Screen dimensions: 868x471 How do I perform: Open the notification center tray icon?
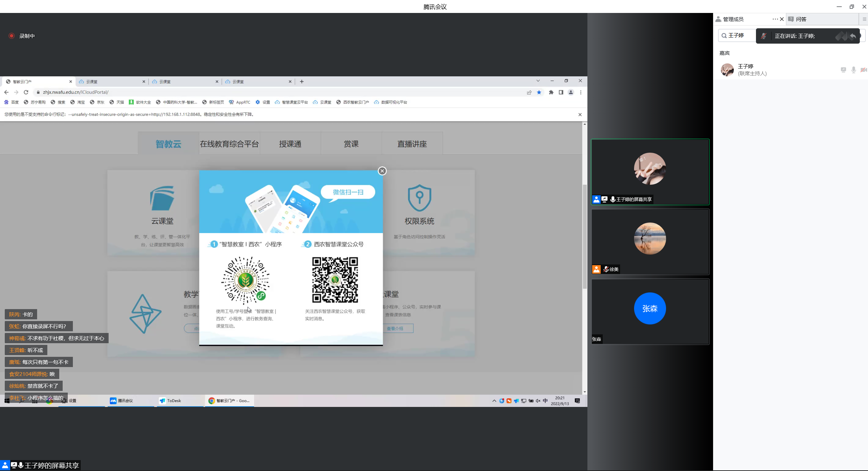click(x=577, y=401)
